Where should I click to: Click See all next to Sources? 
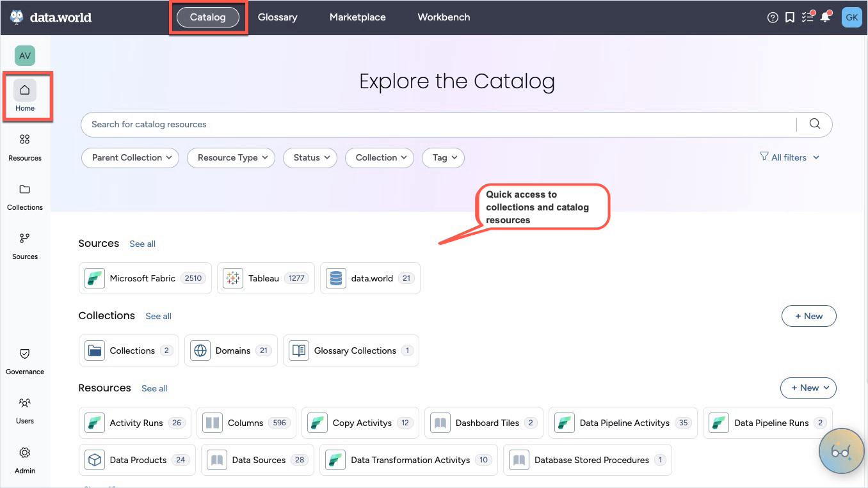click(142, 244)
